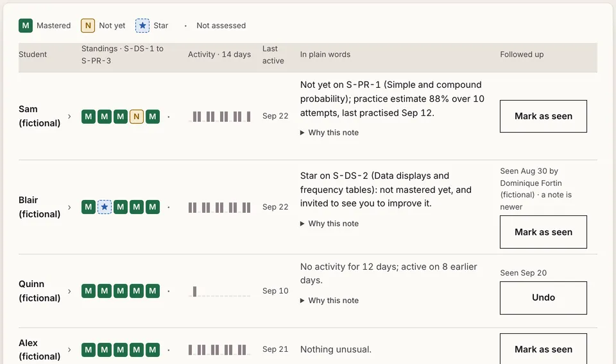Select Sam's third Mastered standing badge

coord(121,117)
